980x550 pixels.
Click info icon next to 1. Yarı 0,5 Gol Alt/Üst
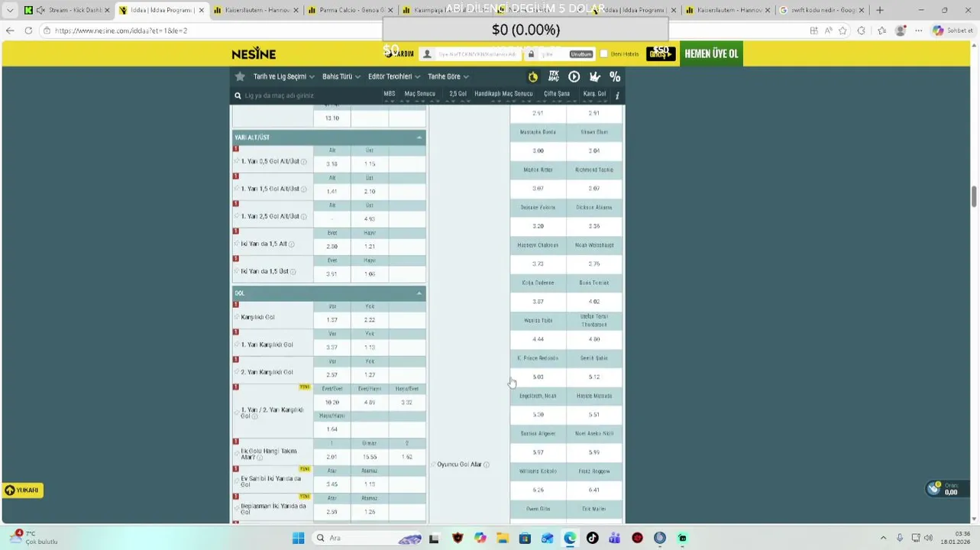click(x=303, y=162)
